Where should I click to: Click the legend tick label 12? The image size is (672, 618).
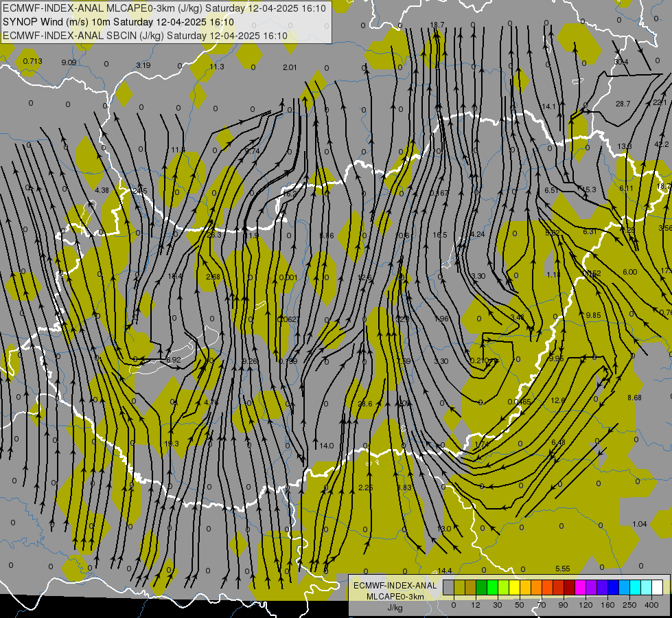[x=476, y=605]
